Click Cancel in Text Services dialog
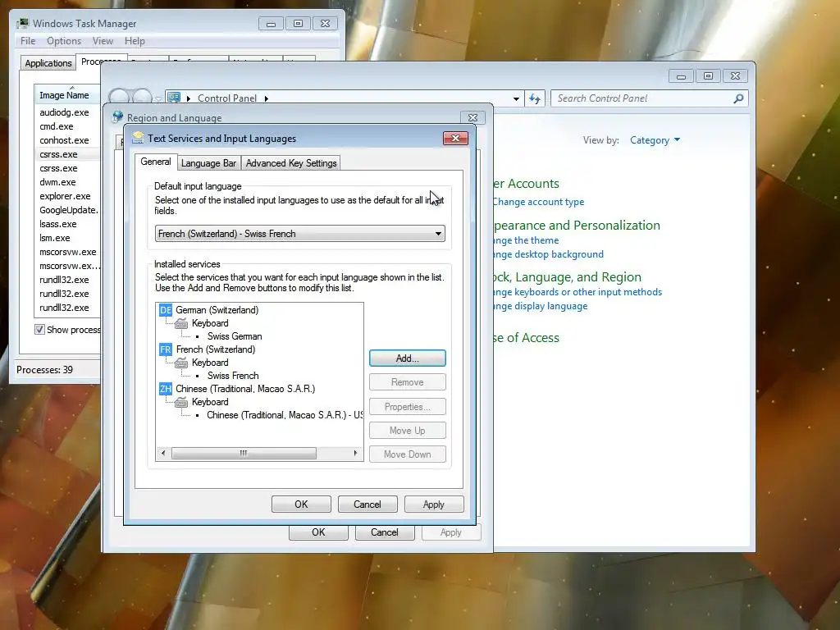 click(x=367, y=504)
